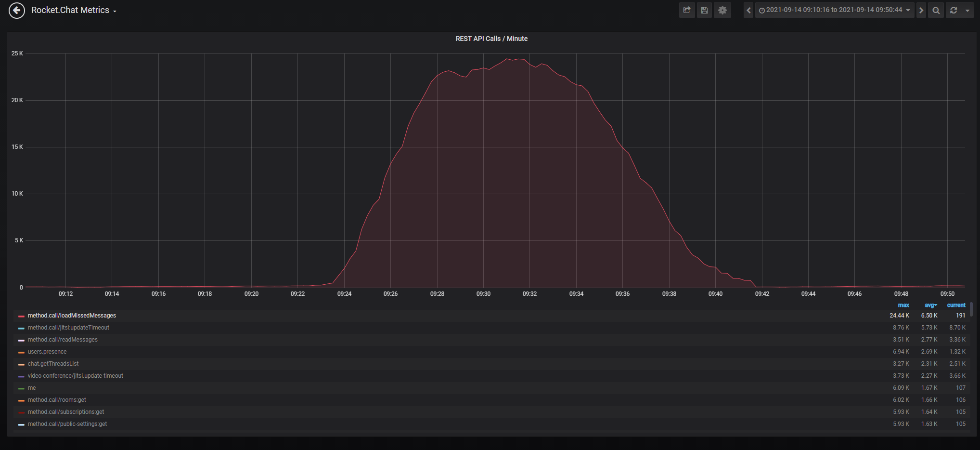Open the REST API Calls / Minute panel menu
The width and height of the screenshot is (980, 450).
tap(491, 39)
